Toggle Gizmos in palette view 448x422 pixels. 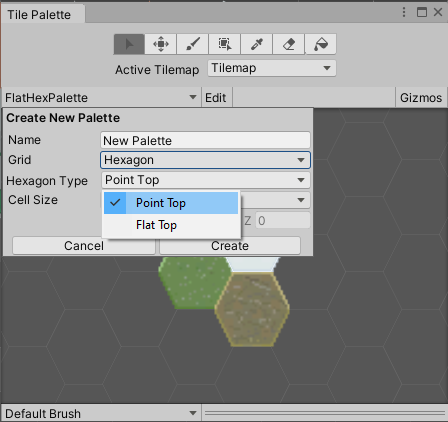point(421,98)
